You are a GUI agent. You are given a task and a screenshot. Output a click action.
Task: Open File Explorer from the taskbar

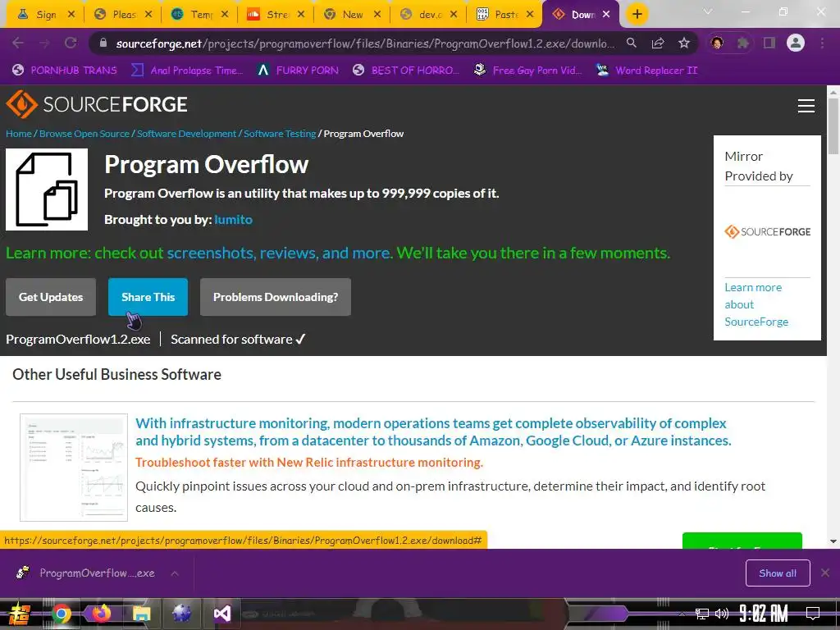141,614
